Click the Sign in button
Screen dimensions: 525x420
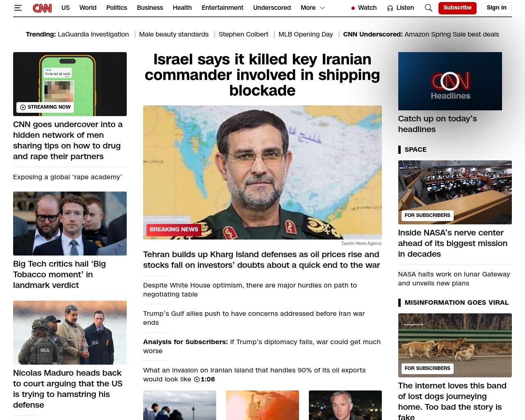pyautogui.click(x=496, y=8)
